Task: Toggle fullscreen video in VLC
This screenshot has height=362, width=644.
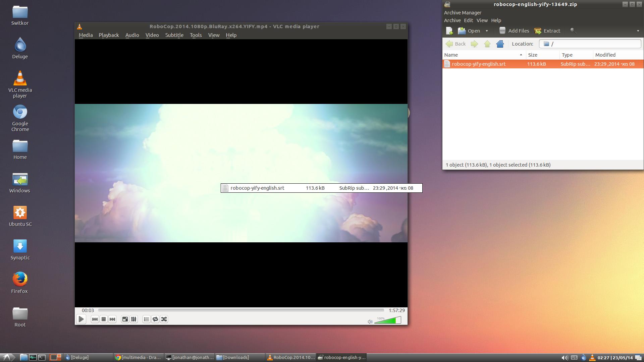Action: (125, 319)
